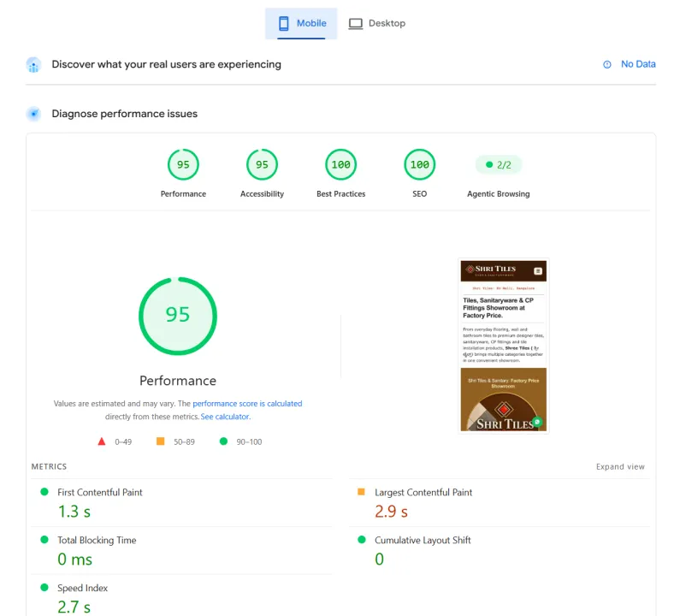Click the Performance score 95 gauge

[x=183, y=164]
